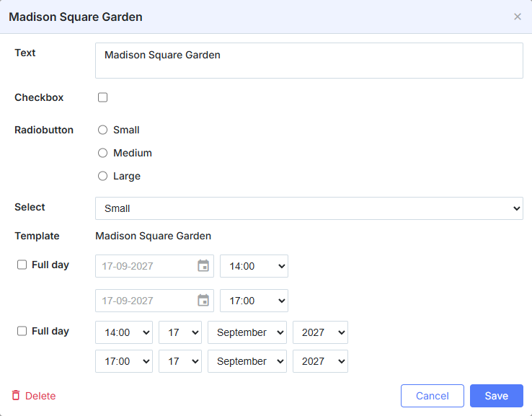Click the Radiobutton field label
The image size is (532, 416).
point(44,130)
